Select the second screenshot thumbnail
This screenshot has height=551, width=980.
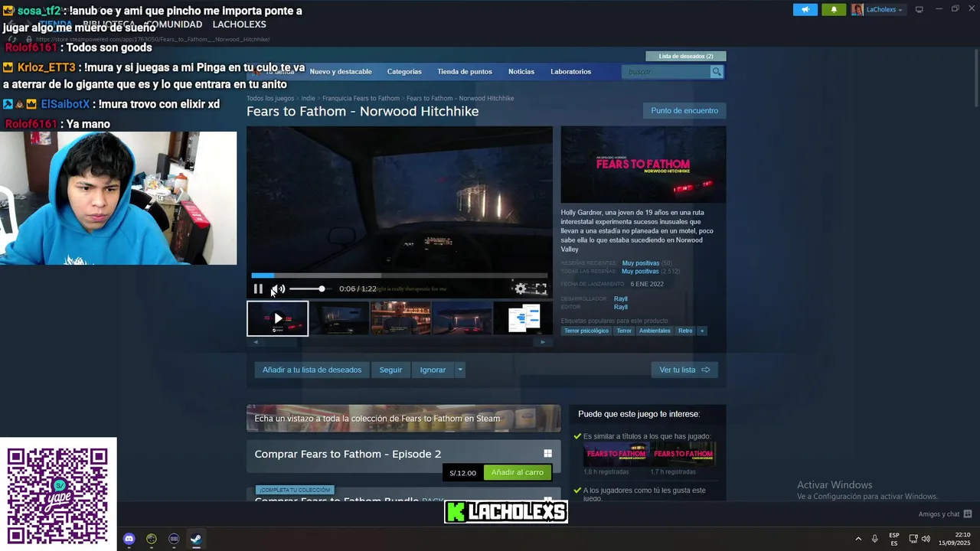coord(339,318)
